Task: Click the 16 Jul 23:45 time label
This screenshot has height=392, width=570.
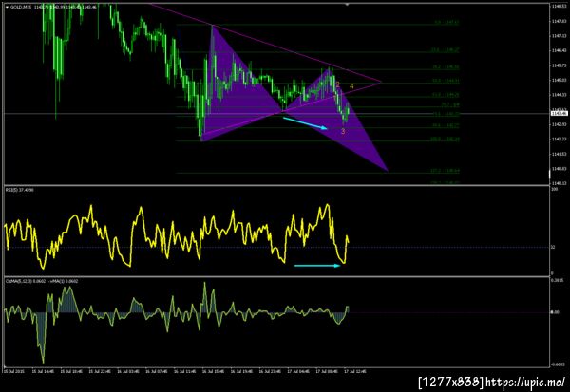Action: [270, 371]
